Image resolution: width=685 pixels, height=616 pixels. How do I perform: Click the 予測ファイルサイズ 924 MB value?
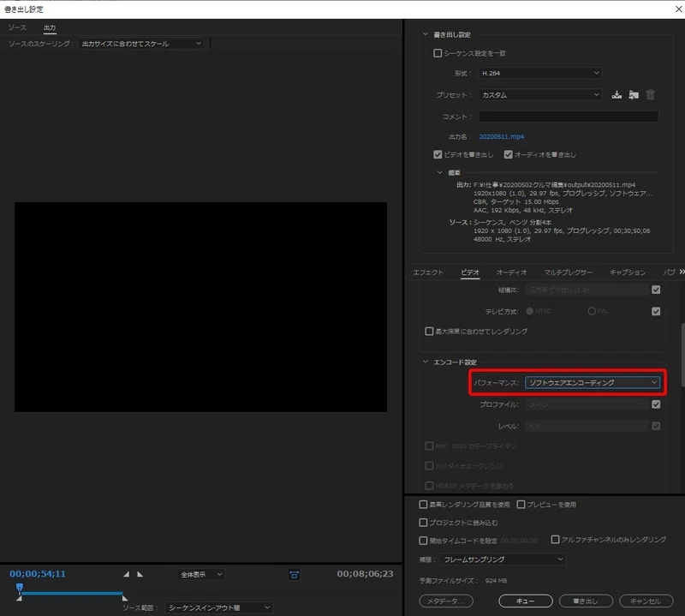(x=496, y=581)
